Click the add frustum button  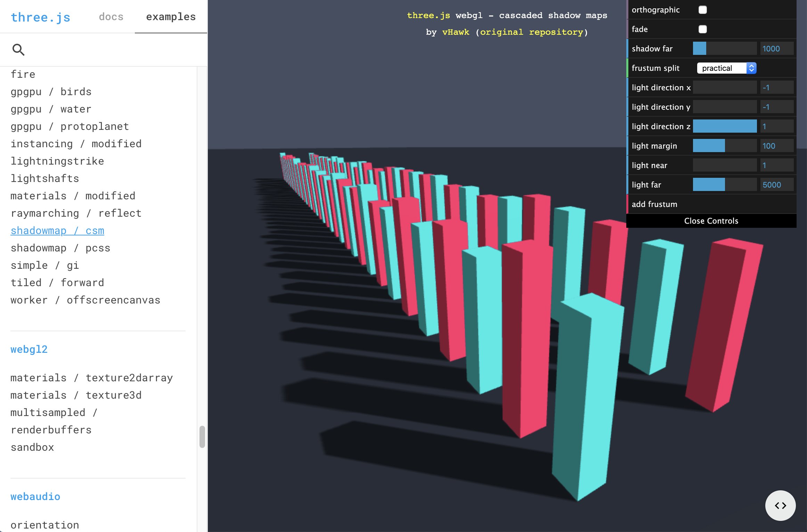[655, 204]
